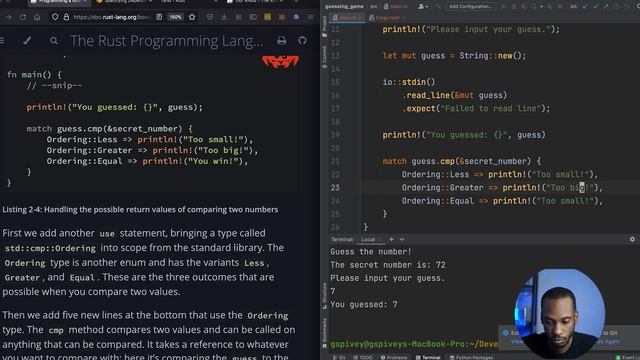This screenshot has width=640, height=360.
Task: Click the Listing 2-4 caption in Rust book
Action: pos(140,209)
